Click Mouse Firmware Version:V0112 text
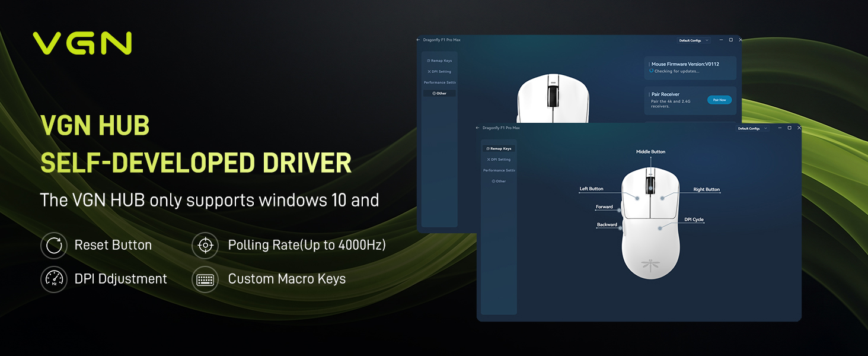This screenshot has width=868, height=356. pos(685,64)
